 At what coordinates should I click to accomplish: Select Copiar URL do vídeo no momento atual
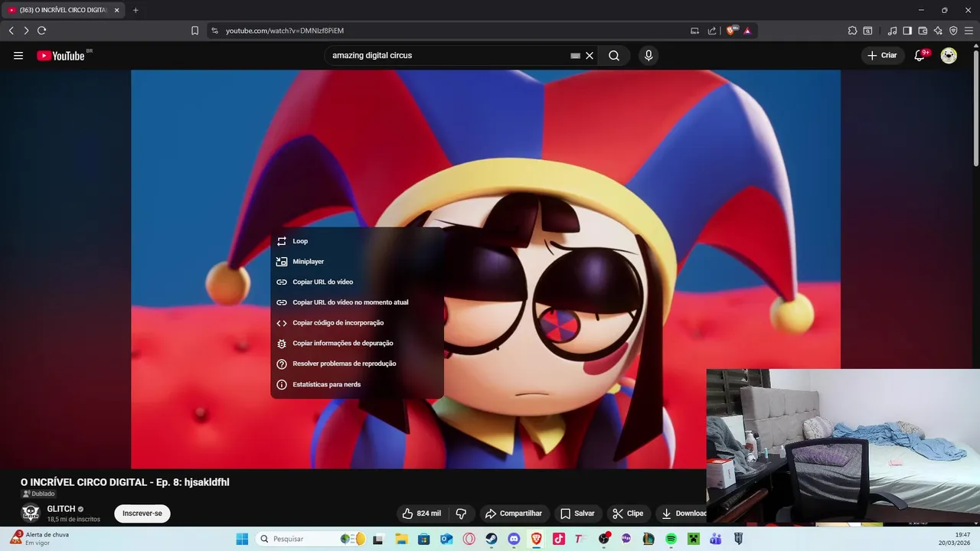(357, 302)
